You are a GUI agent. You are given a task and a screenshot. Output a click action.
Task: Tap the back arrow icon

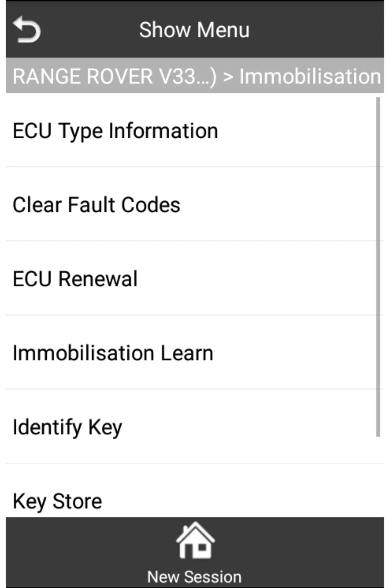(27, 29)
